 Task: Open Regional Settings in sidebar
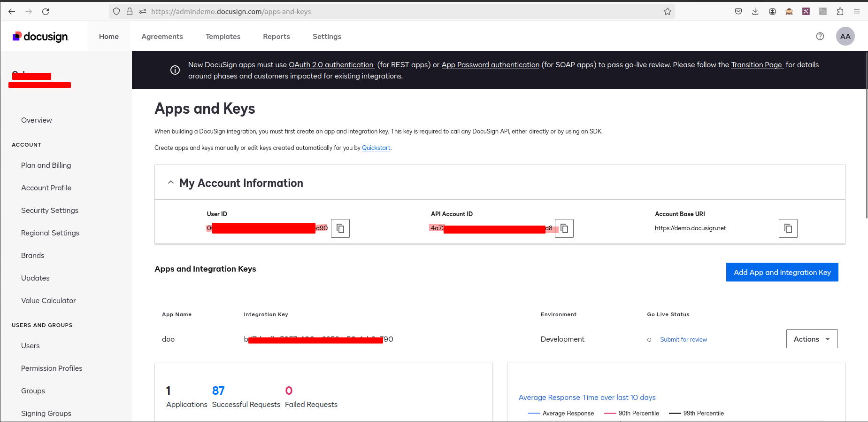[50, 233]
